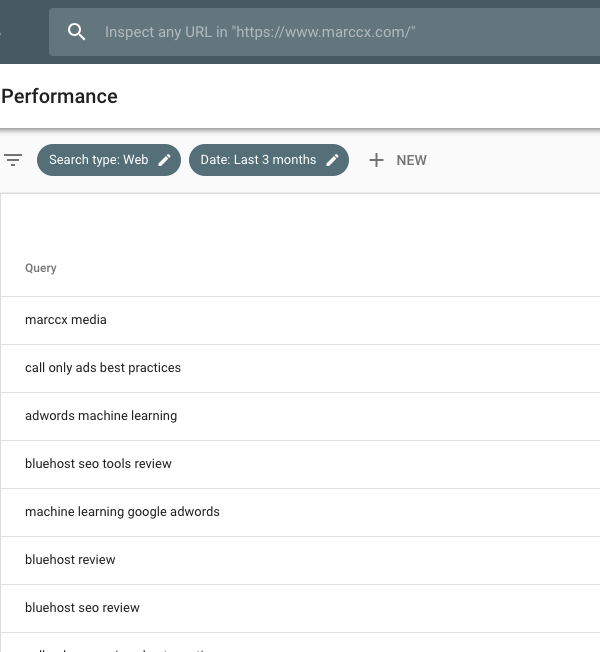Viewport: 600px width, 652px height.
Task: Edit the Search type: Web filter chip
Action: point(109,160)
